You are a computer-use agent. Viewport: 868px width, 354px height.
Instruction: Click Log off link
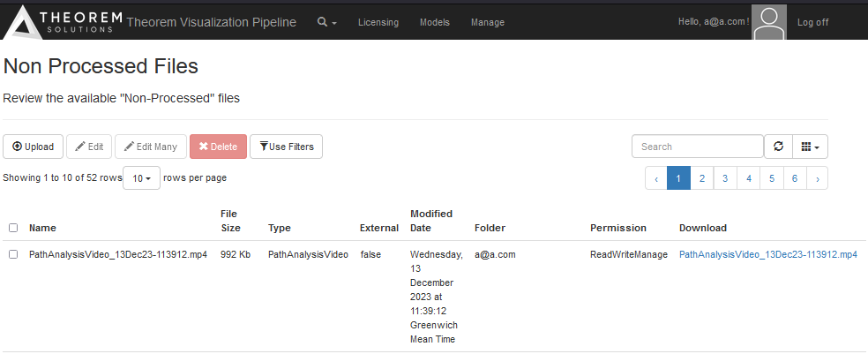pyautogui.click(x=812, y=22)
